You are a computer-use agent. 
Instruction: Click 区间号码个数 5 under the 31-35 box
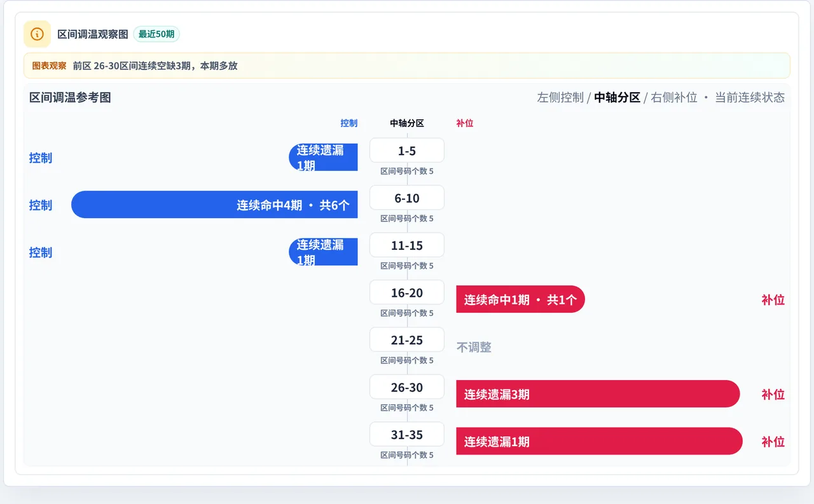(x=407, y=455)
